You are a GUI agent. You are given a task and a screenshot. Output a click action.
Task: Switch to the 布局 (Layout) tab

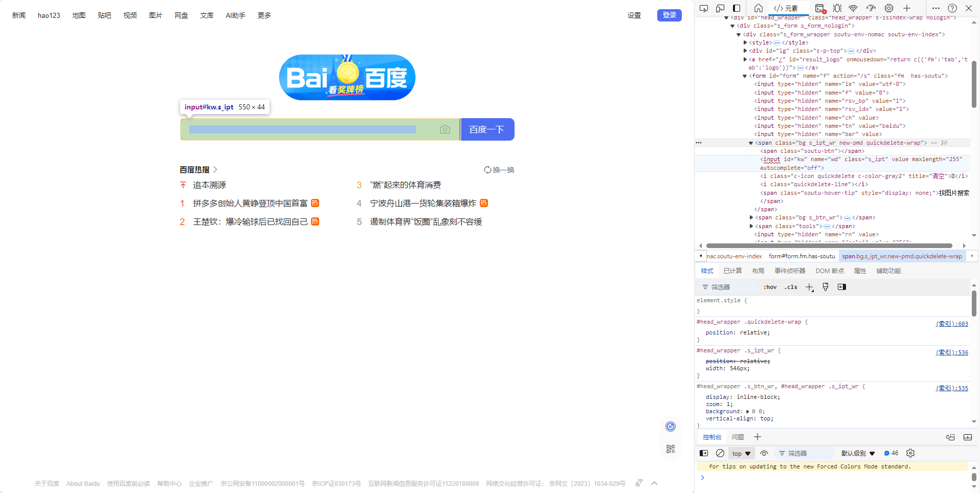click(x=758, y=271)
